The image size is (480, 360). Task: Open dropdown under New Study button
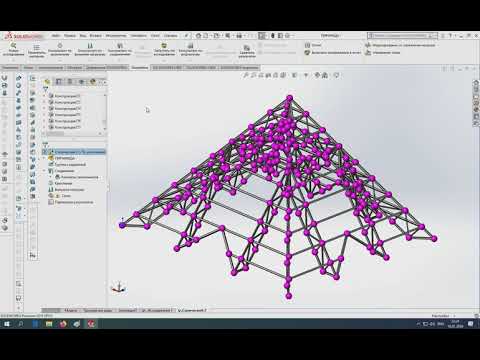click(13, 60)
